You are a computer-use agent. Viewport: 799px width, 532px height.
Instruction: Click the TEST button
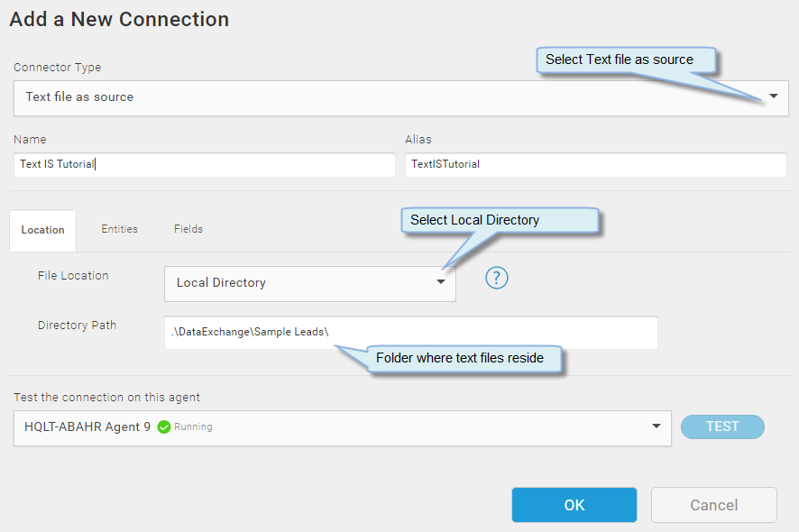[722, 427]
